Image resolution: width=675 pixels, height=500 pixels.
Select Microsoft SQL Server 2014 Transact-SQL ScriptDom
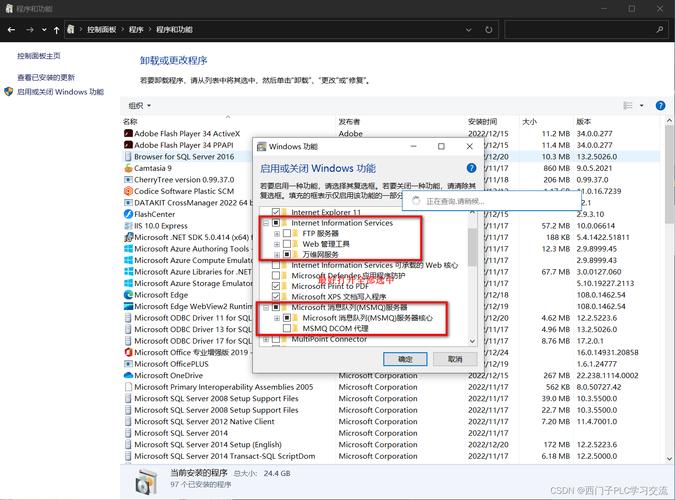[x=392, y=456]
